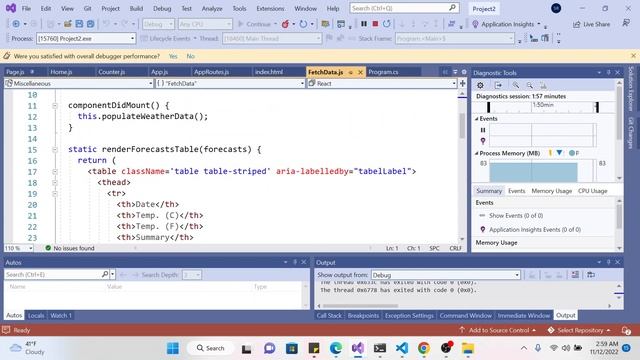640x360 pixels.
Task: Toggle auto-hide pin on Diagnostic Tools
Action: point(608,72)
